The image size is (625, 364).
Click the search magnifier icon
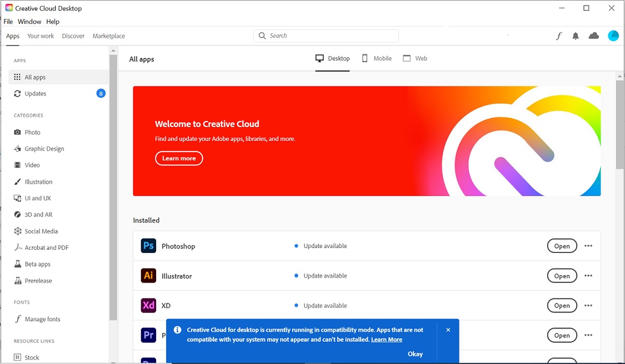(262, 36)
